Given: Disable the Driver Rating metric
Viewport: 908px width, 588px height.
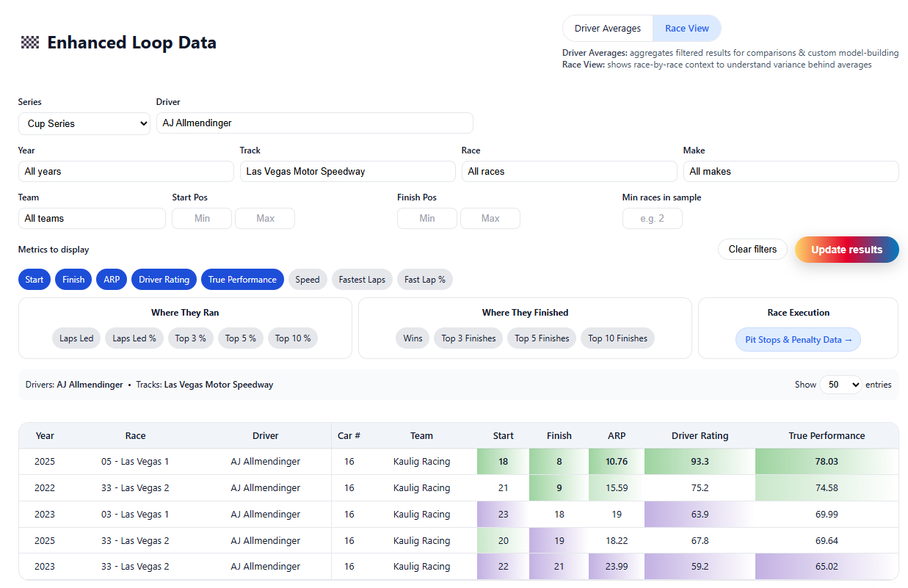Looking at the screenshot, I should pos(164,280).
